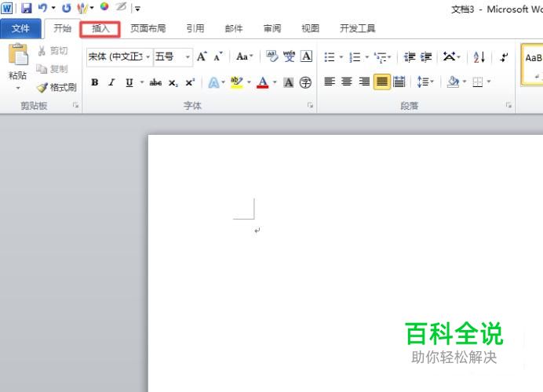Toggle Bold formatting
Screen dimensions: 543x392
click(94, 82)
